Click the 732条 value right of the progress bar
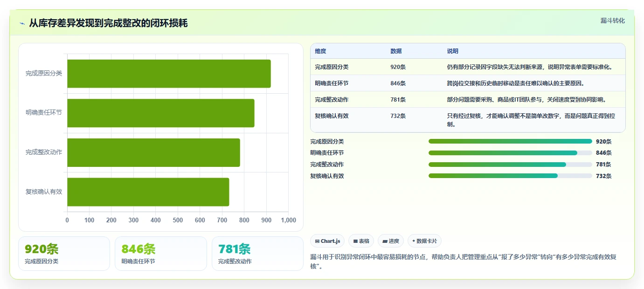The image size is (644, 289). pyautogui.click(x=604, y=176)
